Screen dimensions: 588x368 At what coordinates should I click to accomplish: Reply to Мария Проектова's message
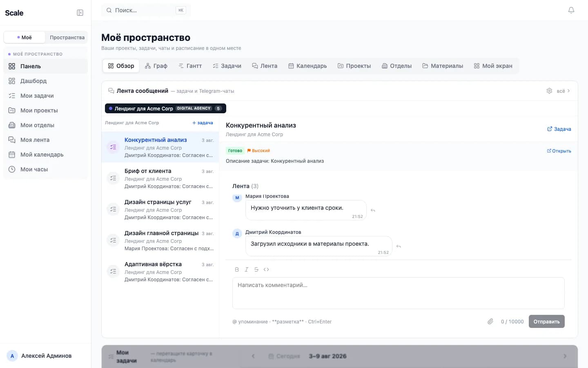coord(373,211)
